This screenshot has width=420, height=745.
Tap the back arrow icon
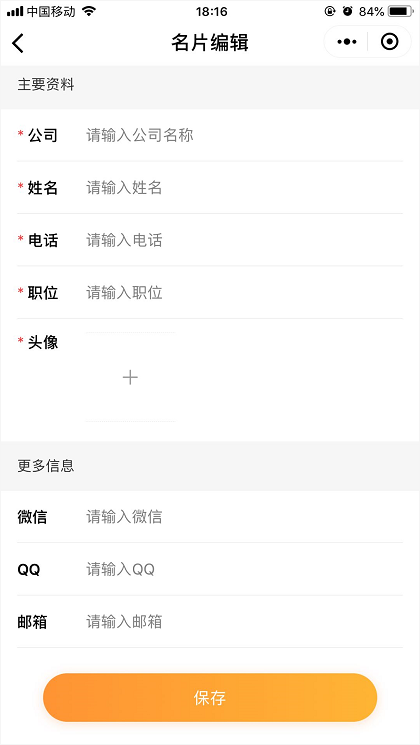click(x=18, y=43)
